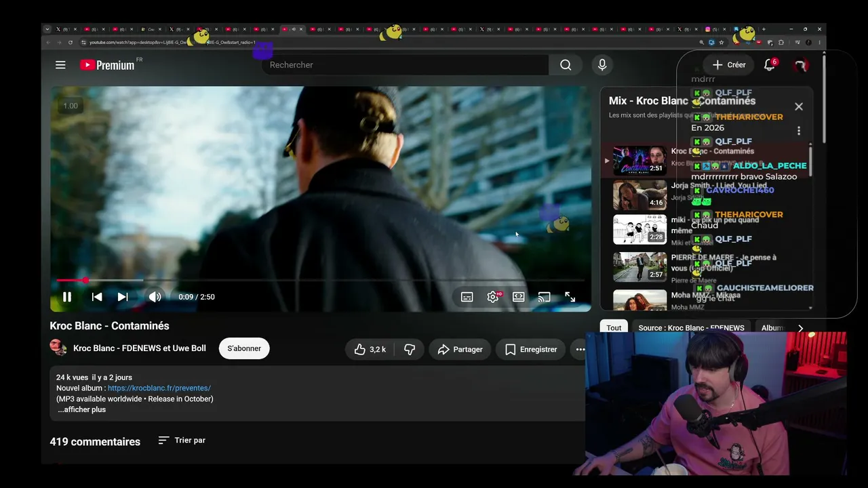
Task: Open the Kroc Blanc - FDENEWS channel name
Action: pyautogui.click(x=140, y=348)
